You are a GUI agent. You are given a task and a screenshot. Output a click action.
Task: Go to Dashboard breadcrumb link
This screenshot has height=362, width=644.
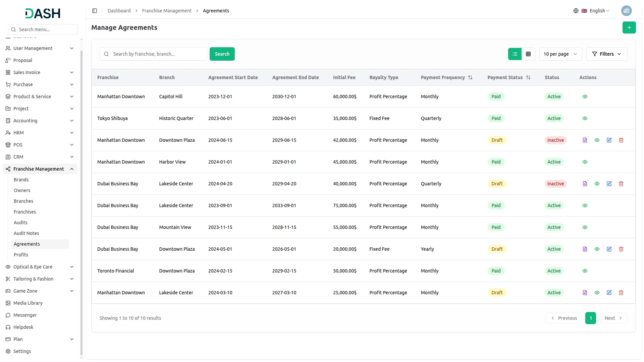(119, 11)
